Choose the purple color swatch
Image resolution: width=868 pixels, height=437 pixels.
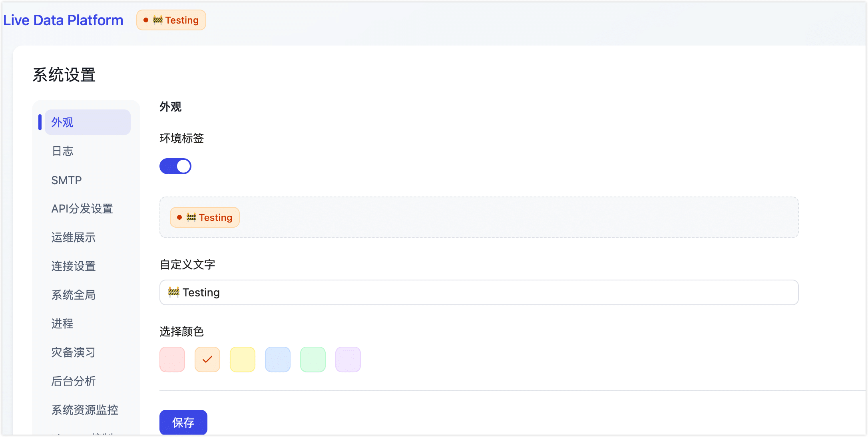(x=348, y=360)
